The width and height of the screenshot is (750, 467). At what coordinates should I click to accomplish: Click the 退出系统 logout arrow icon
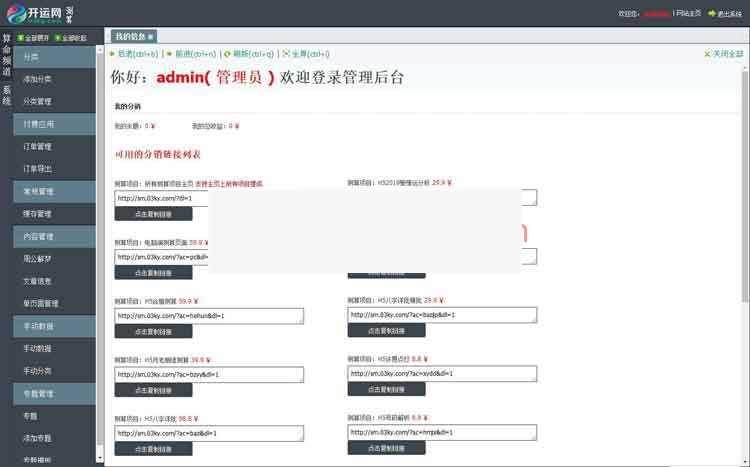711,14
